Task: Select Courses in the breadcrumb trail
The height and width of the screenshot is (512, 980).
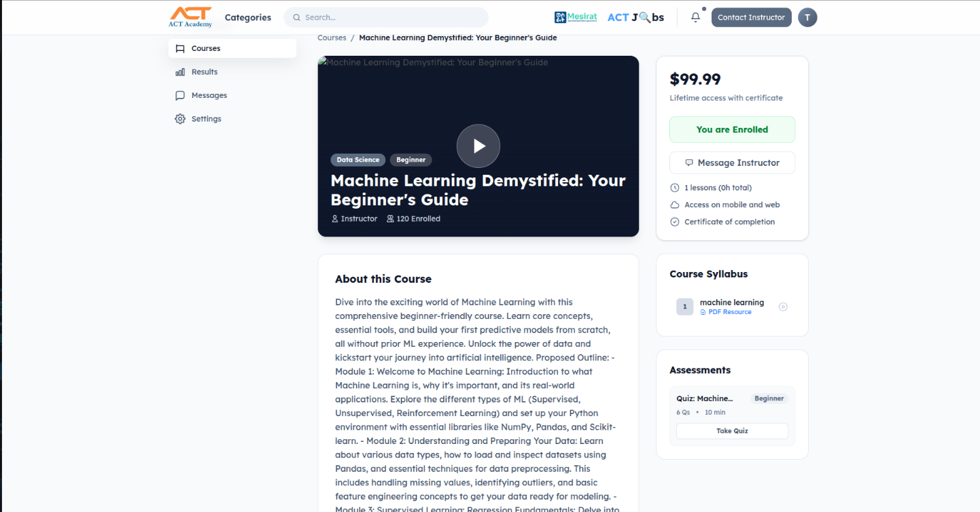Action: coord(332,37)
